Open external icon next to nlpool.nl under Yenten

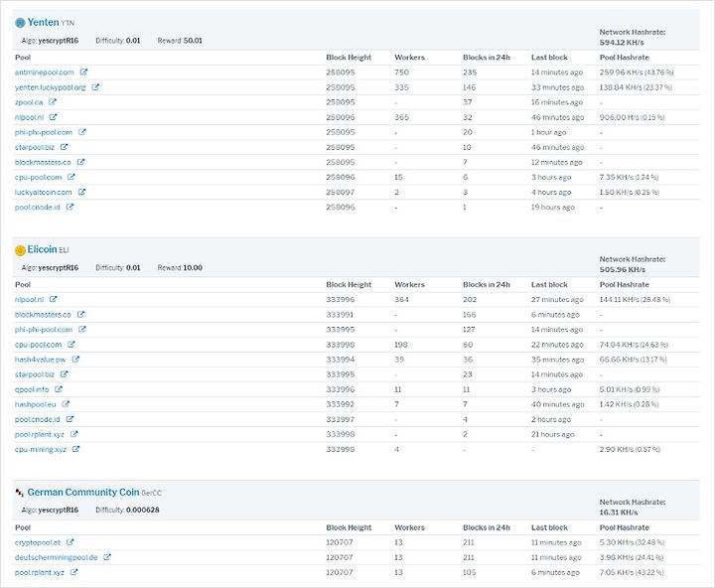click(x=53, y=117)
